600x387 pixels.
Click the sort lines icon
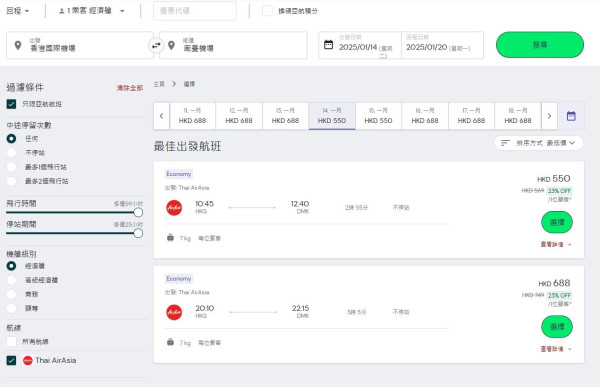pos(505,143)
